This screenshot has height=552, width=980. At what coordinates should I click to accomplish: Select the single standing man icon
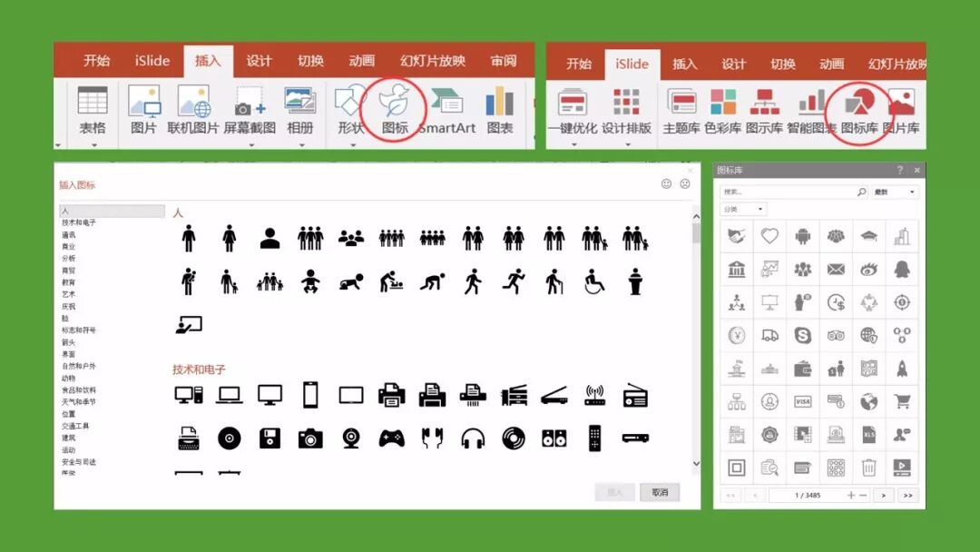189,238
